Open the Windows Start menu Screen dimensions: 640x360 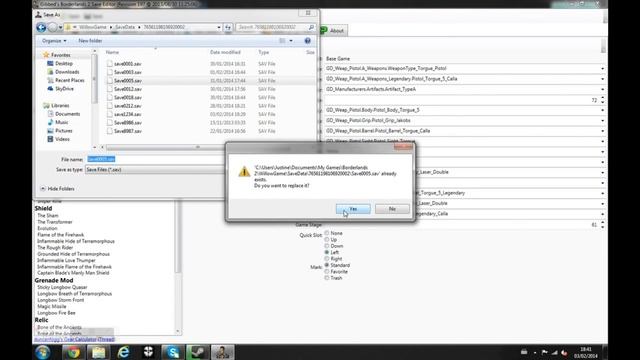[x=42, y=352]
